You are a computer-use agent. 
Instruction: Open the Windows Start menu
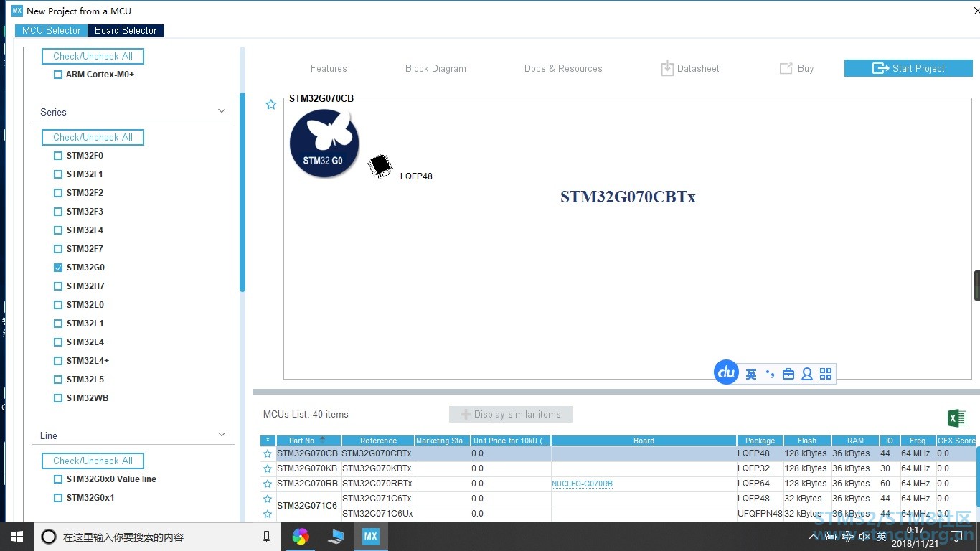click(17, 537)
